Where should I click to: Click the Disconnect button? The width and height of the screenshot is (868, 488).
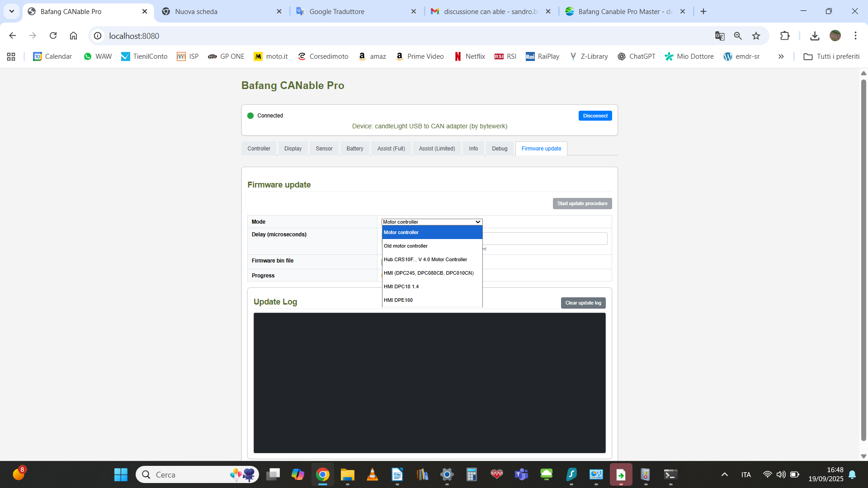pyautogui.click(x=595, y=116)
